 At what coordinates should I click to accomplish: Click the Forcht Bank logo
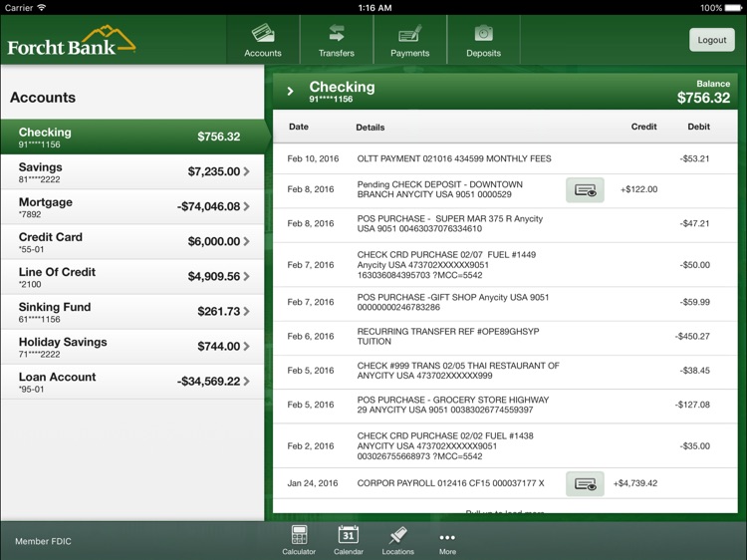pos(72,41)
